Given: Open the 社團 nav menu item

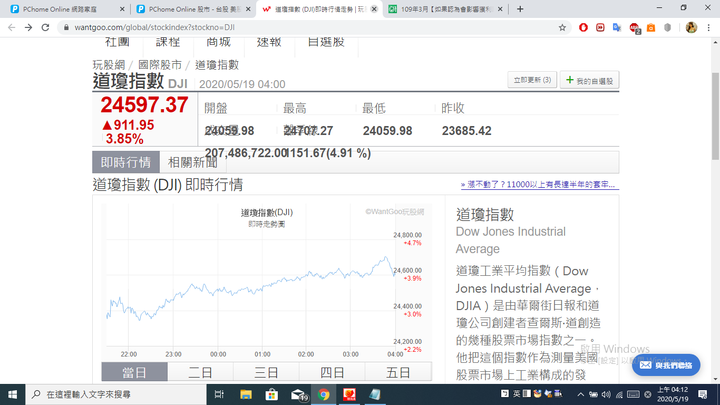Looking at the screenshot, I should tap(117, 42).
